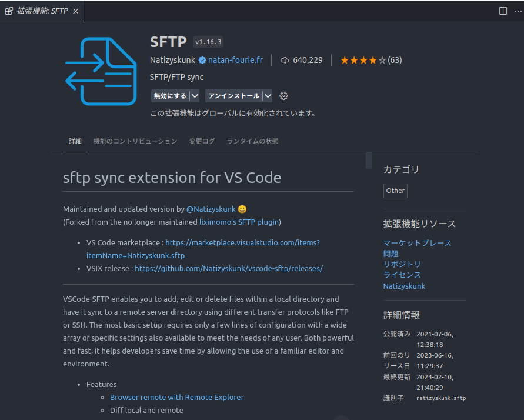The width and height of the screenshot is (524, 420).
Task: Switch to the 変更ログ tab
Action: coord(202,141)
